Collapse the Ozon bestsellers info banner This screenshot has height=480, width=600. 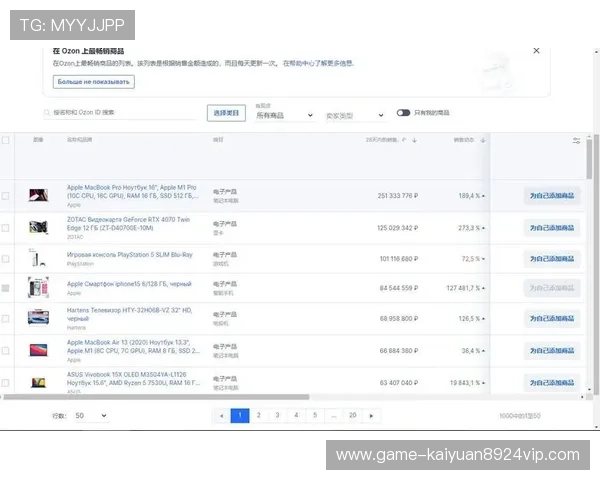click(x=536, y=50)
